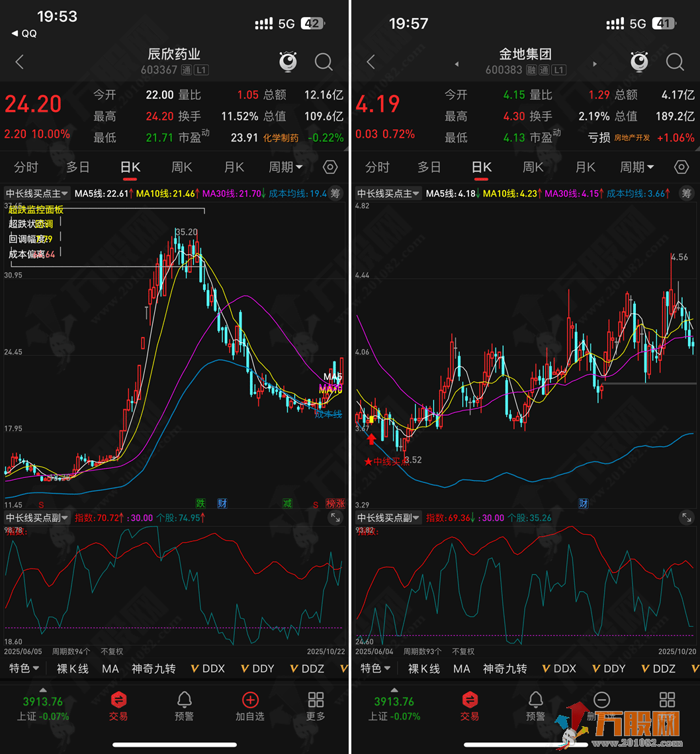Switch to 周K tab on 辰欣药业 screen

click(181, 167)
